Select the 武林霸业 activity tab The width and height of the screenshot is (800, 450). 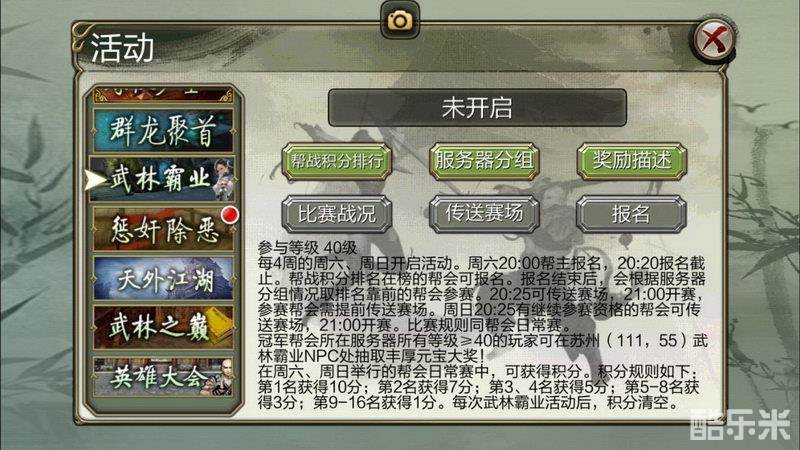coord(163,179)
